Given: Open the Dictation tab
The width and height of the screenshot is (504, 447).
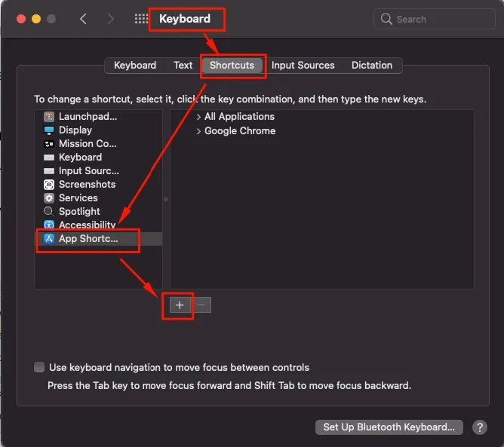Looking at the screenshot, I should (372, 65).
